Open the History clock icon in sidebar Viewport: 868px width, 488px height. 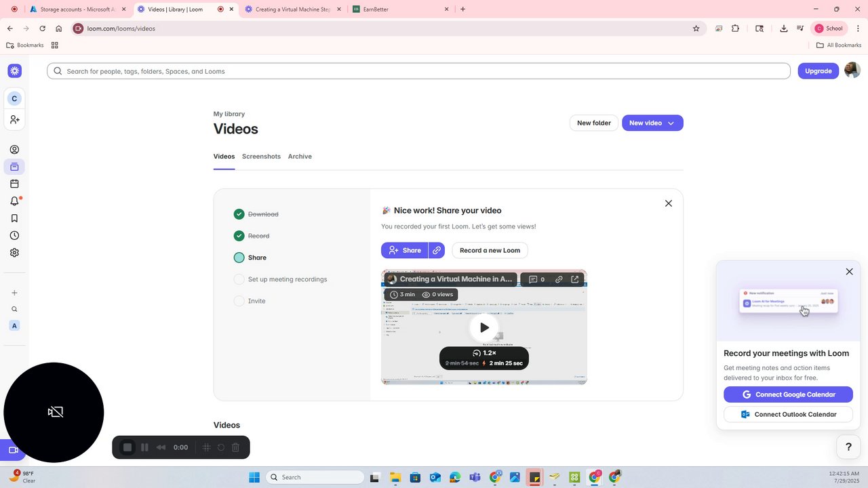pos(14,236)
